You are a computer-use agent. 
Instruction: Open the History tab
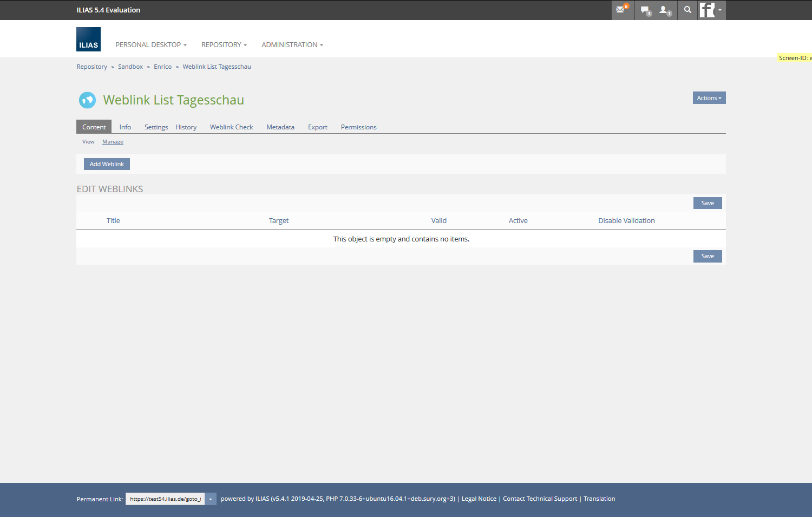pyautogui.click(x=186, y=127)
